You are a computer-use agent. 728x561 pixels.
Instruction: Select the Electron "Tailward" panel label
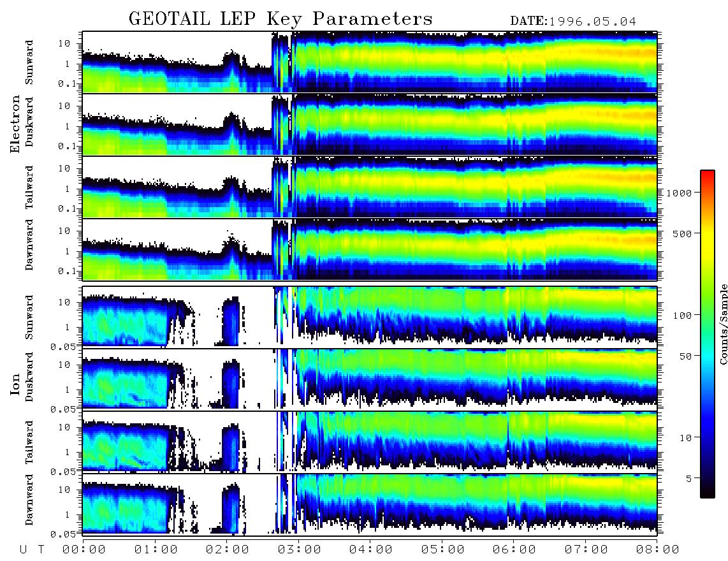click(x=29, y=187)
